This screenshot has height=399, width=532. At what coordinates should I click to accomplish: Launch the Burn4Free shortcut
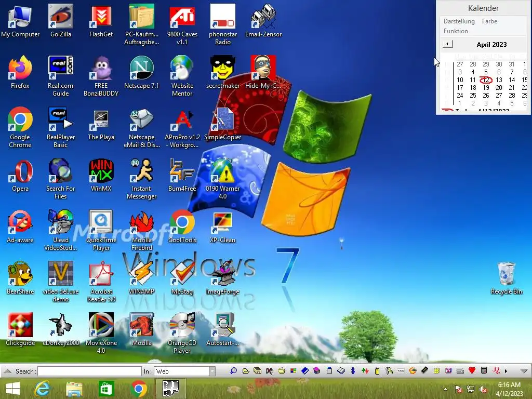click(182, 175)
